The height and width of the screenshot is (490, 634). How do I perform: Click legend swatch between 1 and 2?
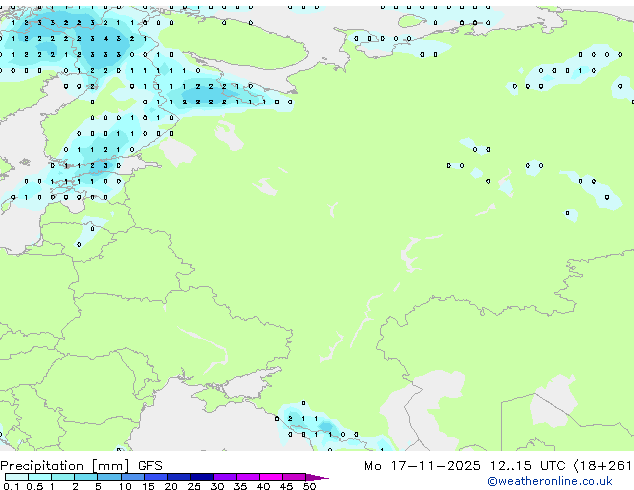[x=63, y=477]
